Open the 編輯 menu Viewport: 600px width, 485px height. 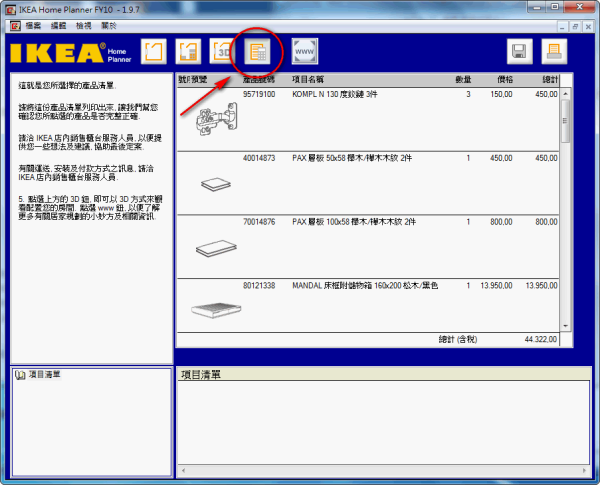point(61,24)
